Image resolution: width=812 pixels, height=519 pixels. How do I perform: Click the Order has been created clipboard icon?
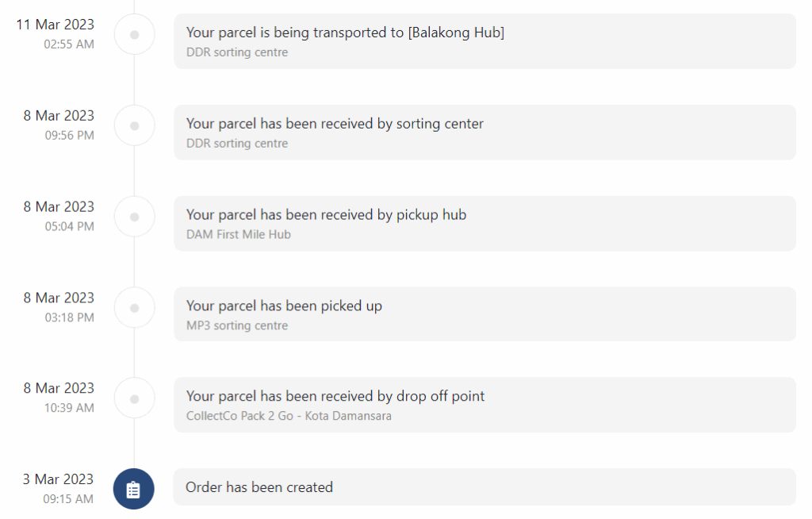[x=133, y=489]
